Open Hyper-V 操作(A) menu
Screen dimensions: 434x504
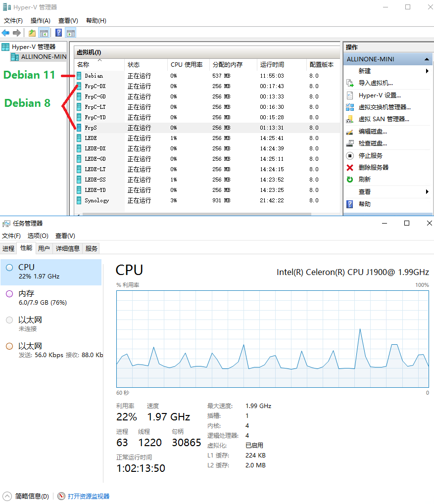pyautogui.click(x=41, y=21)
